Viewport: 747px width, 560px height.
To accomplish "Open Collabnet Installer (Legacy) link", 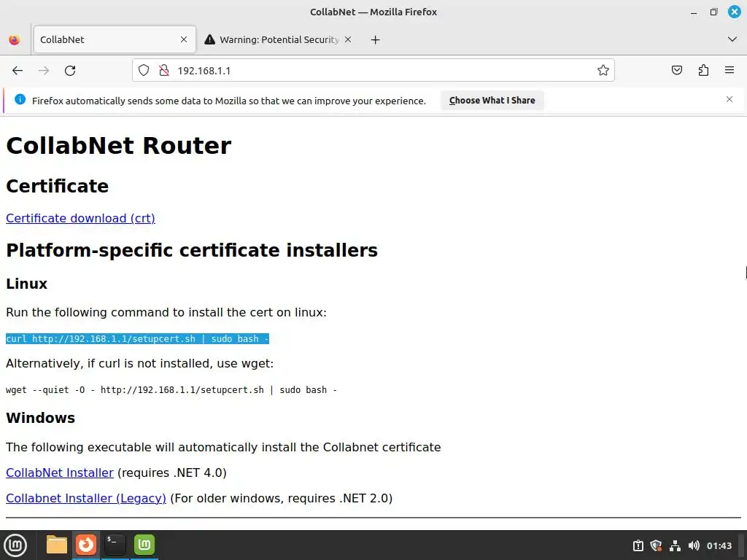I will [86, 498].
